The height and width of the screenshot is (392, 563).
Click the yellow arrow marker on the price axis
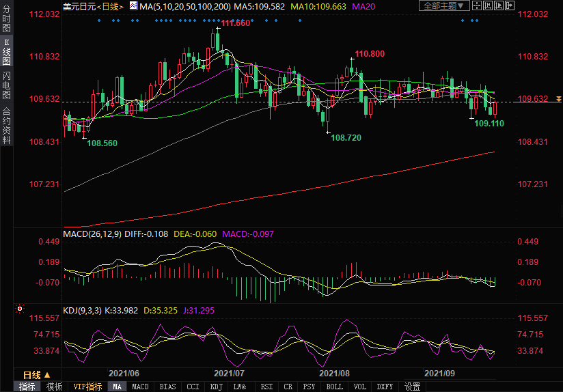(558, 100)
